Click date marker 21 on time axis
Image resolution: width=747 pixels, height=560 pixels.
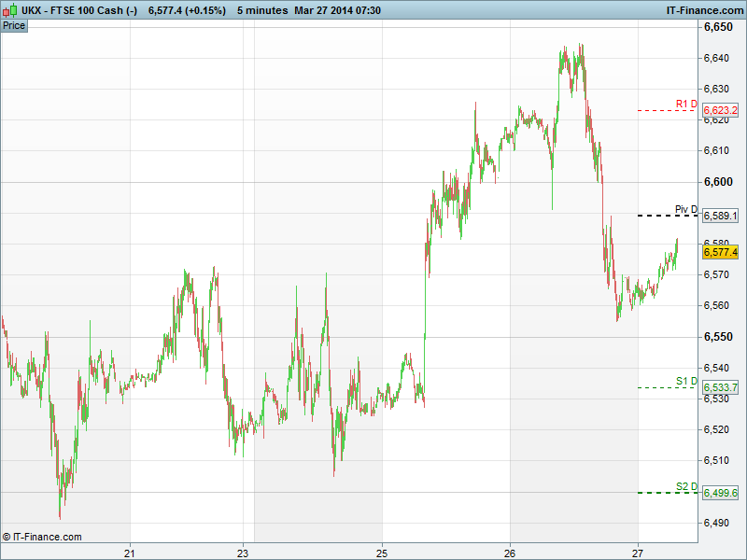click(x=130, y=552)
